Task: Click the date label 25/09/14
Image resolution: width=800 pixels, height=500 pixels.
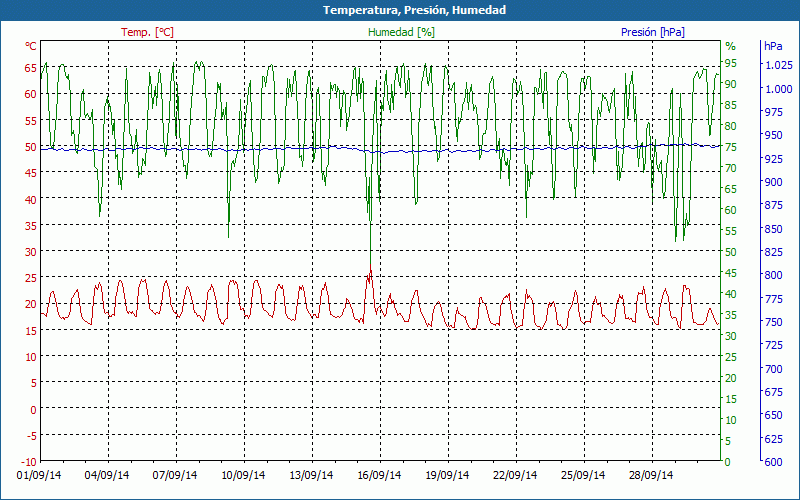Action: pyautogui.click(x=583, y=475)
